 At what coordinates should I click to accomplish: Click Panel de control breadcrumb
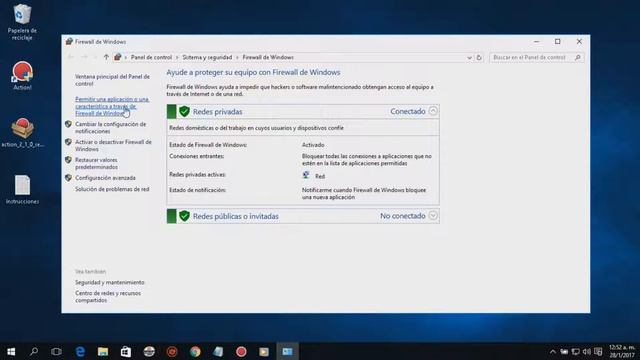151,57
